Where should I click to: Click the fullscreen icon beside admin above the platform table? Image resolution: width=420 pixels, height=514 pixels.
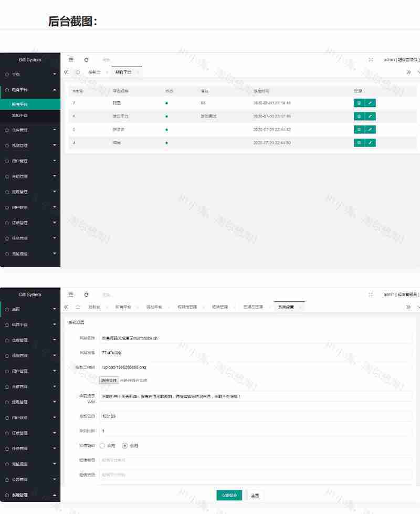pyautogui.click(x=371, y=60)
